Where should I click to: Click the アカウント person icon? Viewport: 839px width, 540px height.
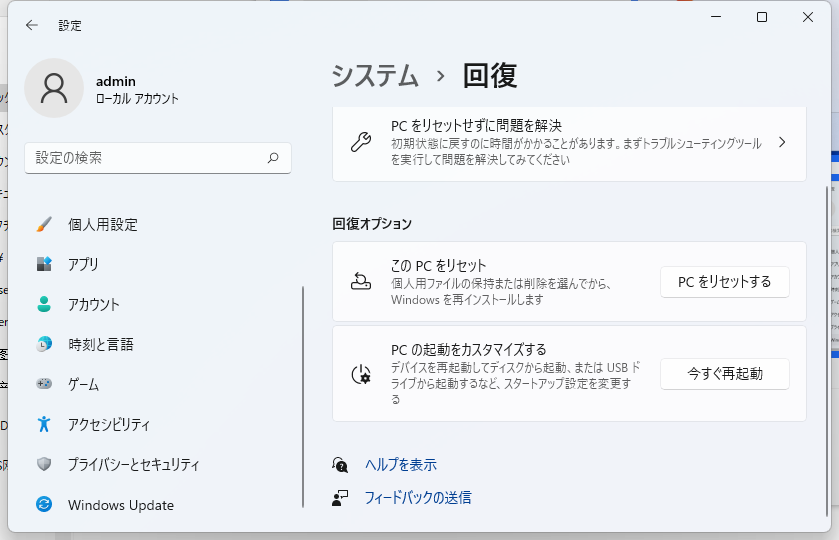(44, 304)
